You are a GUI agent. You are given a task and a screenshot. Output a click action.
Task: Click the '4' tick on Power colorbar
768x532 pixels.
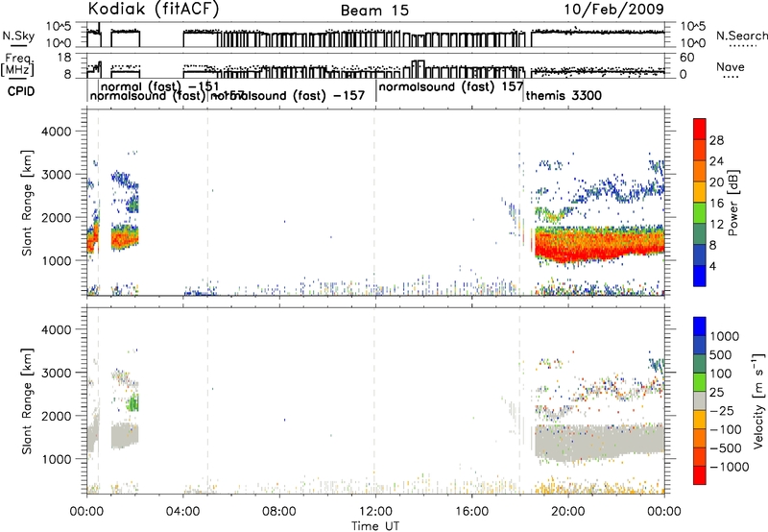(712, 266)
